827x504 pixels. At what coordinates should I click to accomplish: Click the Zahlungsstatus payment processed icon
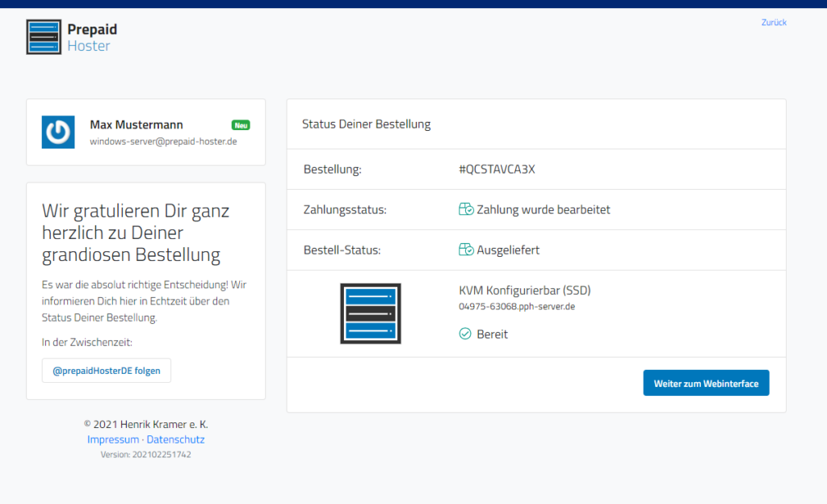466,209
